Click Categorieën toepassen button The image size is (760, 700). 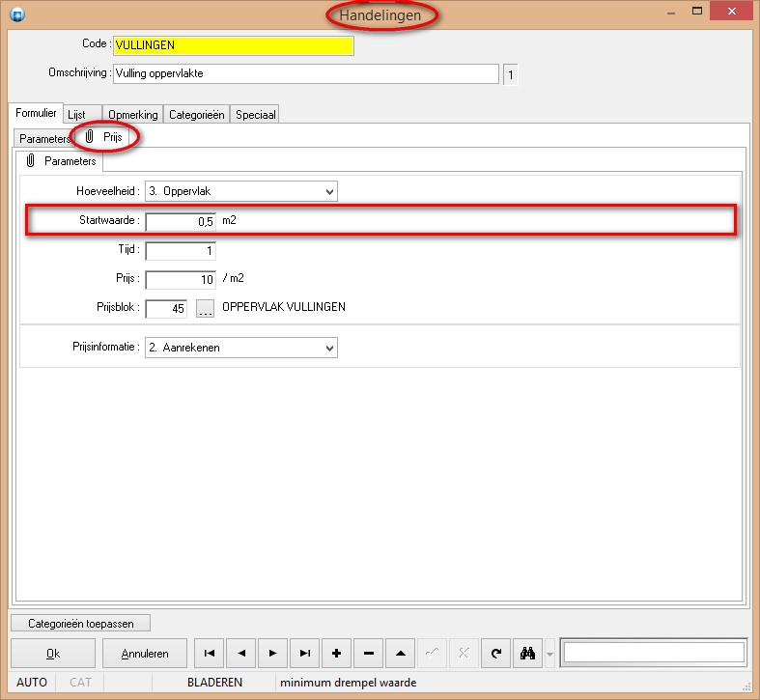(x=80, y=624)
